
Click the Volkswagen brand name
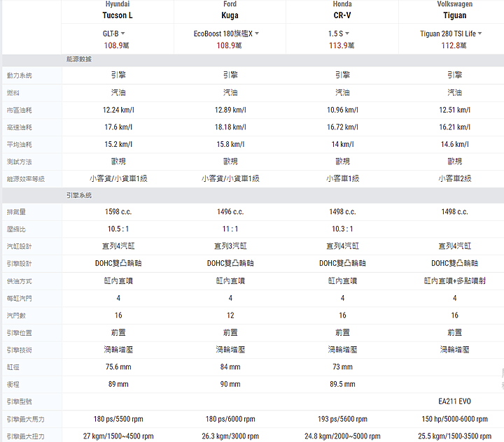(x=454, y=4)
